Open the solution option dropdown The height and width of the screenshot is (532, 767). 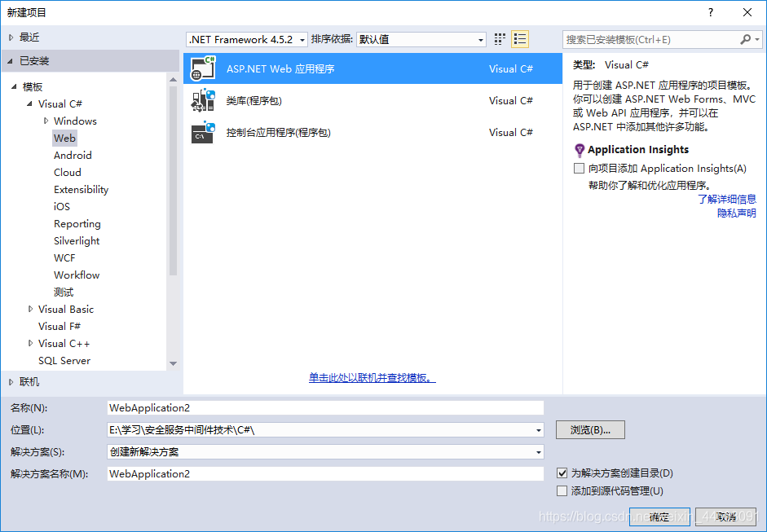click(539, 452)
